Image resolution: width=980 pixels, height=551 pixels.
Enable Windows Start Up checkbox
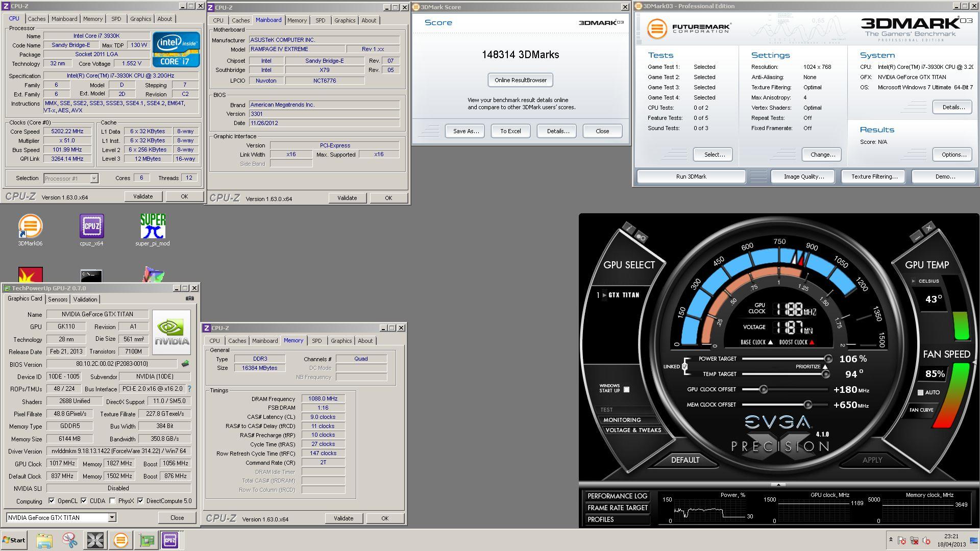626,389
